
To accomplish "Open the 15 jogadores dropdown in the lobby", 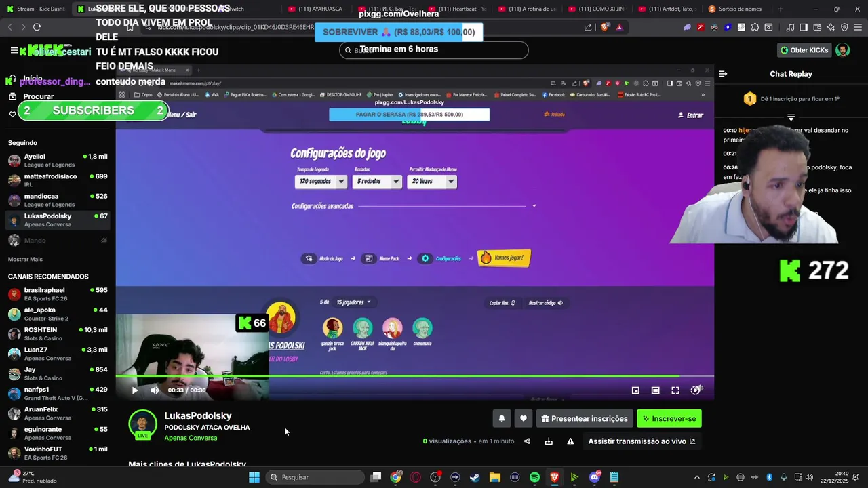I will 354,302.
